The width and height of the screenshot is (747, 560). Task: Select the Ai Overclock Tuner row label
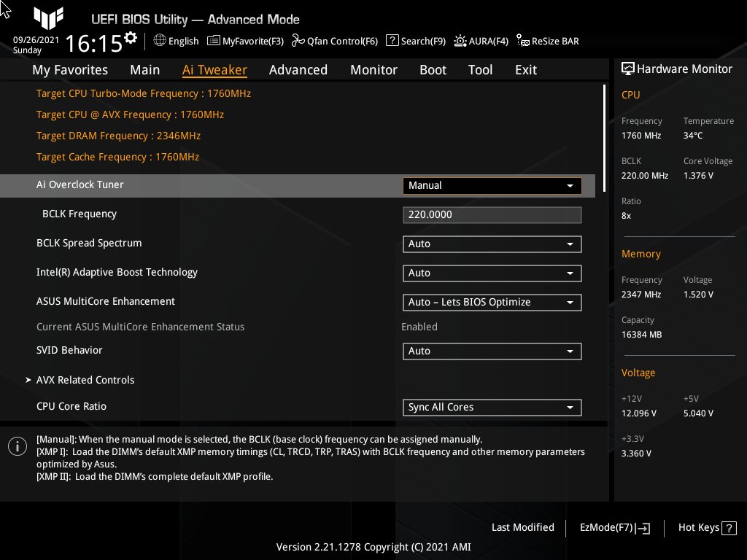pyautogui.click(x=80, y=184)
